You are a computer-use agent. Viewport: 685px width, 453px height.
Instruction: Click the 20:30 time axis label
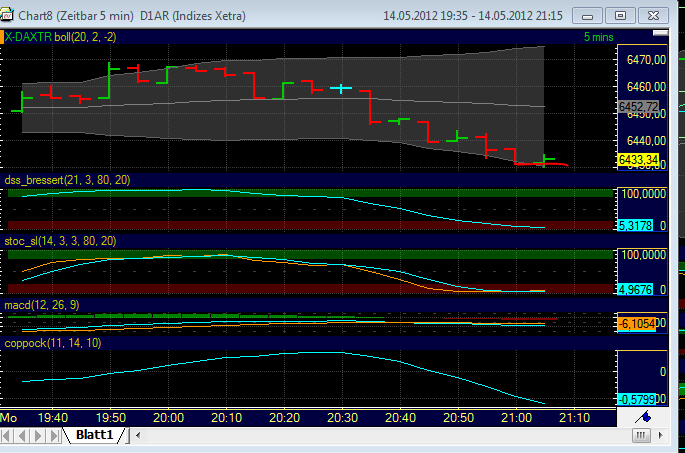tap(342, 418)
